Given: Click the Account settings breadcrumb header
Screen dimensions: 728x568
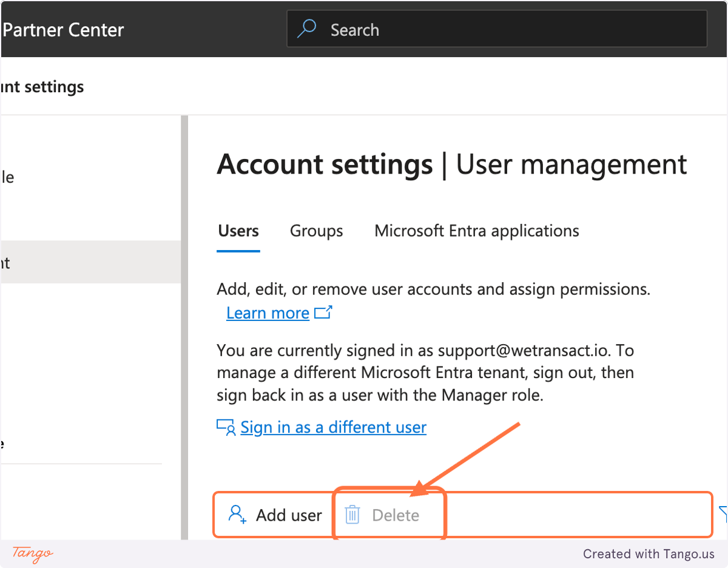Looking at the screenshot, I should click(42, 87).
